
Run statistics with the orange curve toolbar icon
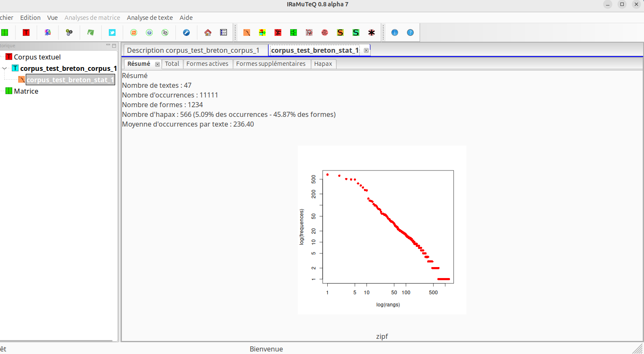tap(247, 32)
